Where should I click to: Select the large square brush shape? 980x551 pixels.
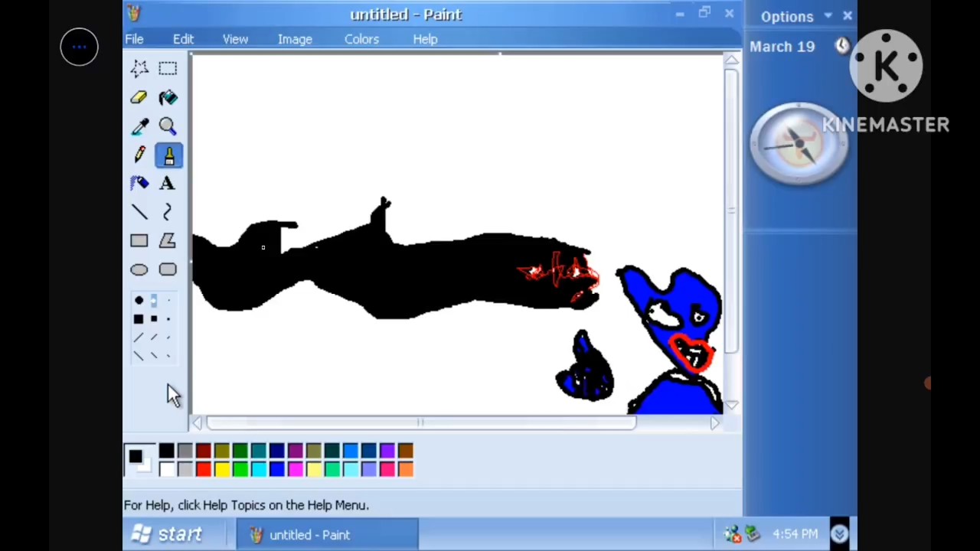point(139,319)
